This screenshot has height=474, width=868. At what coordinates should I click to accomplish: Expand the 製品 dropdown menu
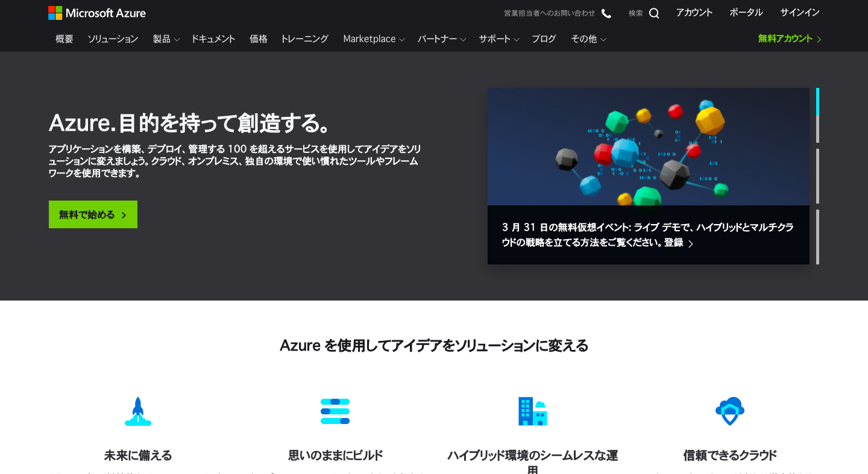166,39
